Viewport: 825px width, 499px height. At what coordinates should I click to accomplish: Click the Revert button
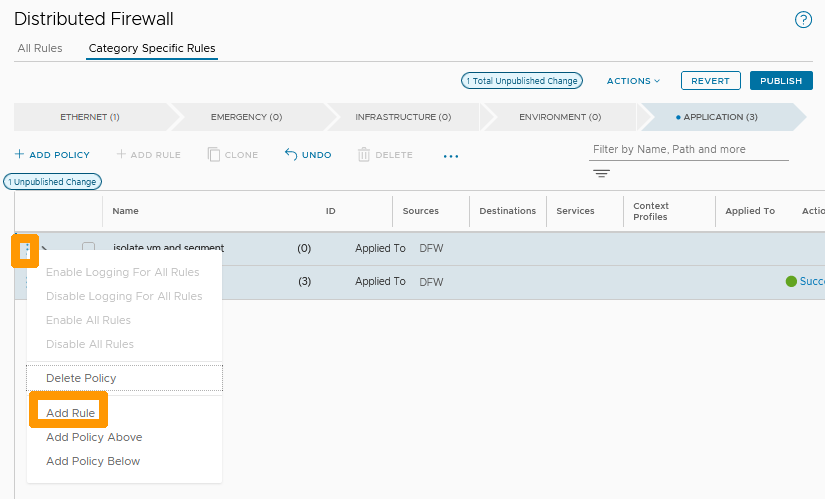click(710, 81)
